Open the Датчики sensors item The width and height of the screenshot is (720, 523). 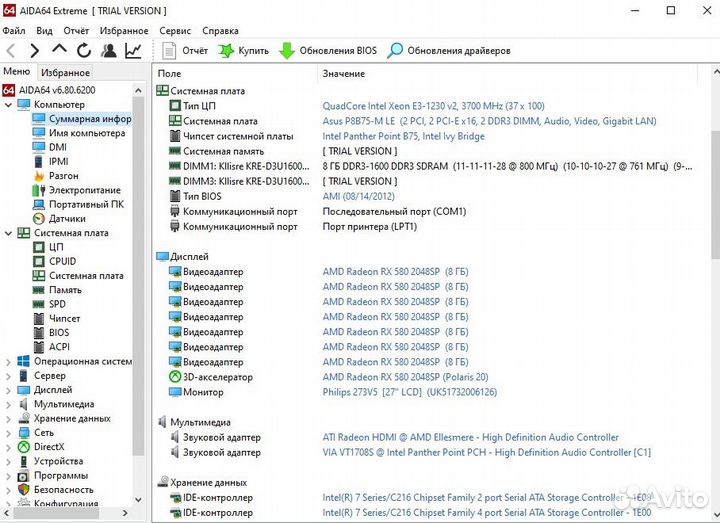click(x=59, y=219)
